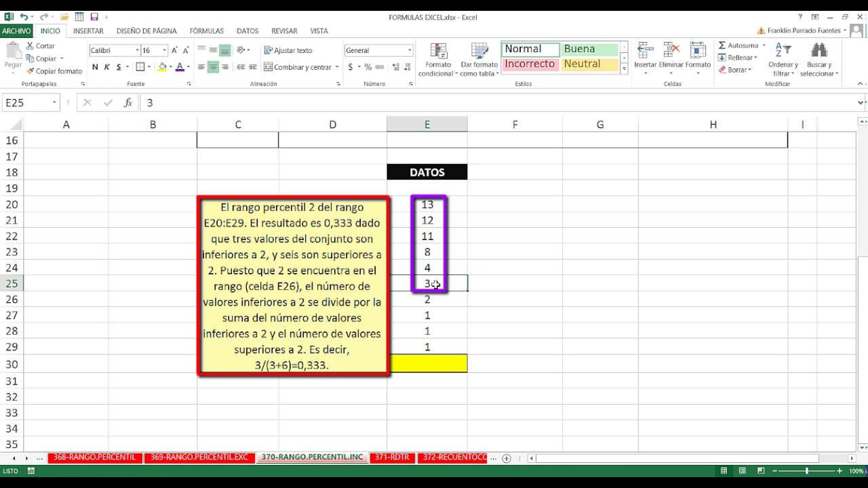Apply thousands separator 000 style

coord(379,67)
